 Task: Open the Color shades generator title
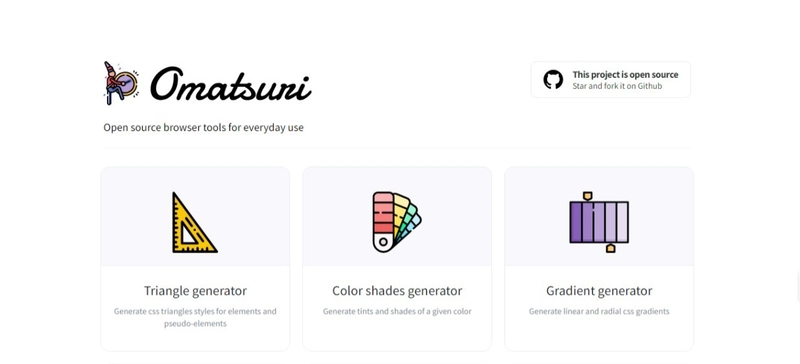(x=397, y=291)
